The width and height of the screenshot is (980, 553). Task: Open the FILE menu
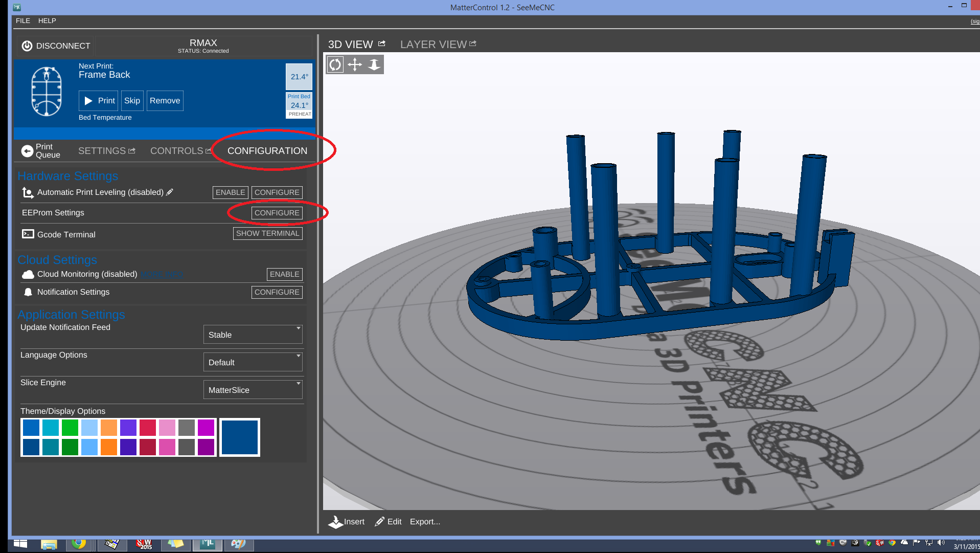tap(23, 21)
